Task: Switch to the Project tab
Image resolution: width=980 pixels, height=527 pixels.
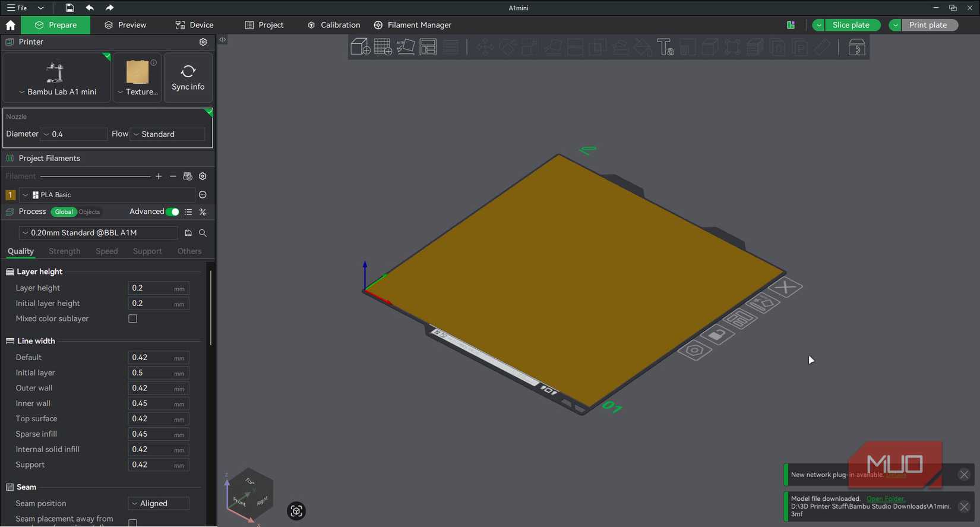Action: coord(264,25)
